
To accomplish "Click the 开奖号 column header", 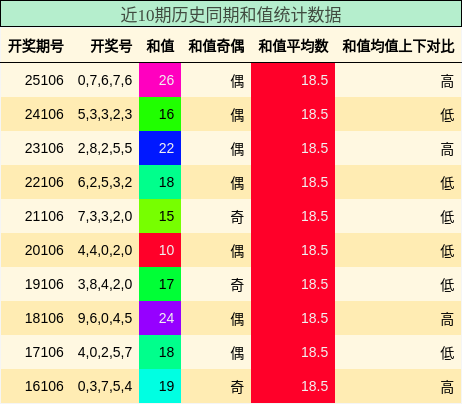I will click(x=111, y=46).
